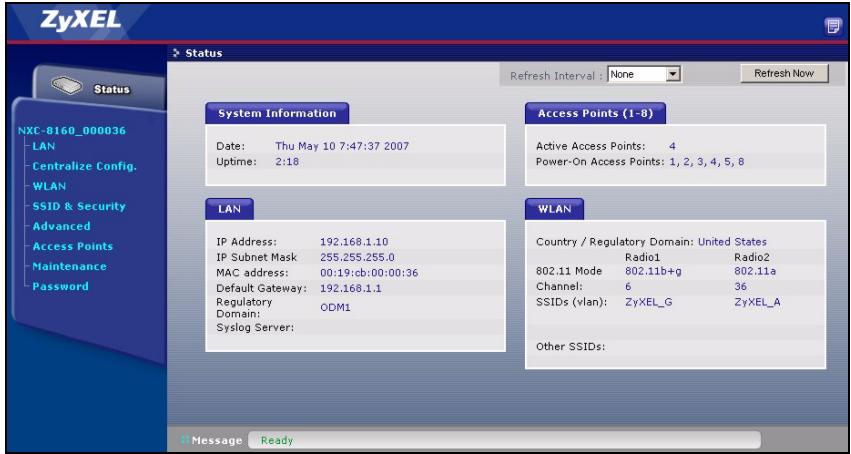This screenshot has height=454, width=851.
Task: Click the Status page title breadcrumb
Action: click(204, 53)
